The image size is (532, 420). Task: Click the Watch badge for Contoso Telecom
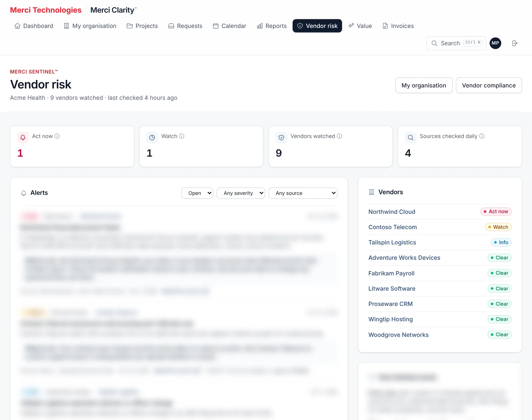(x=498, y=227)
